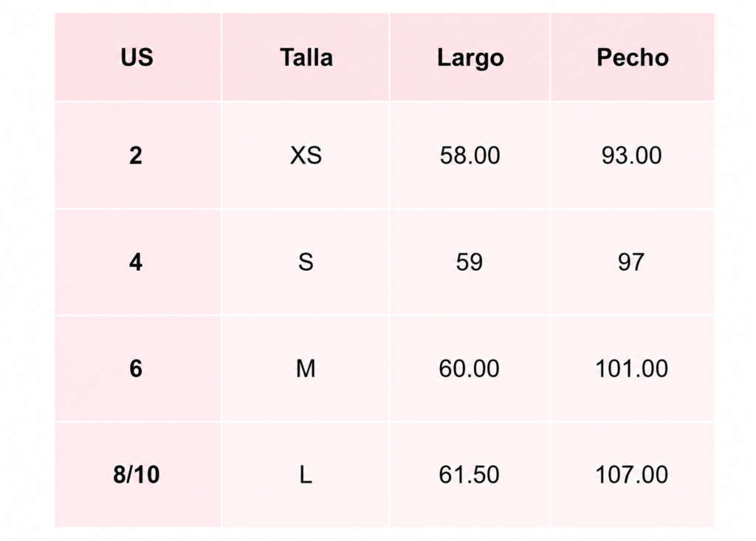Select the US size 4 cell

coord(137,262)
